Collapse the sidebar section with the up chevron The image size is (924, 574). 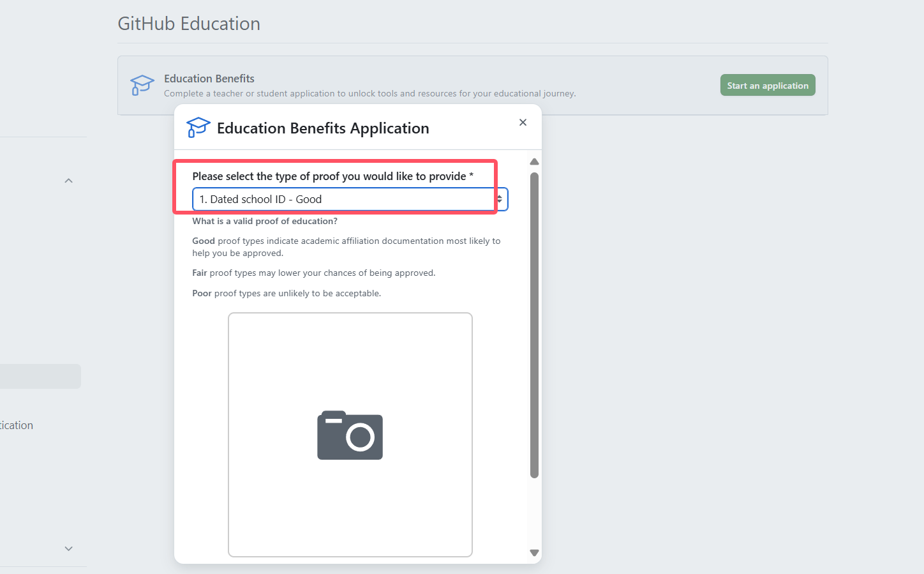tap(69, 181)
